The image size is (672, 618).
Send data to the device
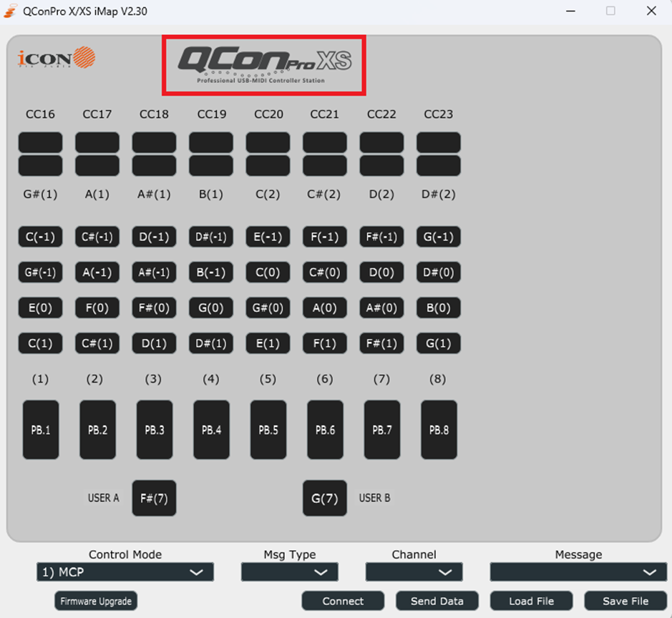point(437,601)
